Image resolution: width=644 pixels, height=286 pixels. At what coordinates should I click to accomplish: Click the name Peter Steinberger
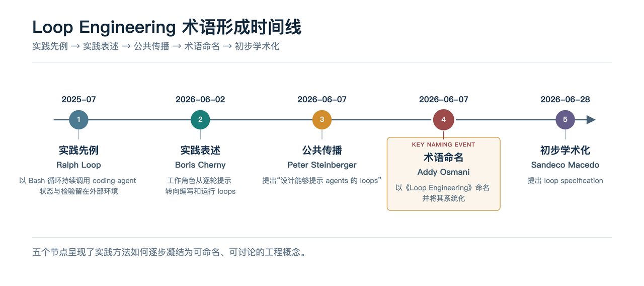(322, 165)
